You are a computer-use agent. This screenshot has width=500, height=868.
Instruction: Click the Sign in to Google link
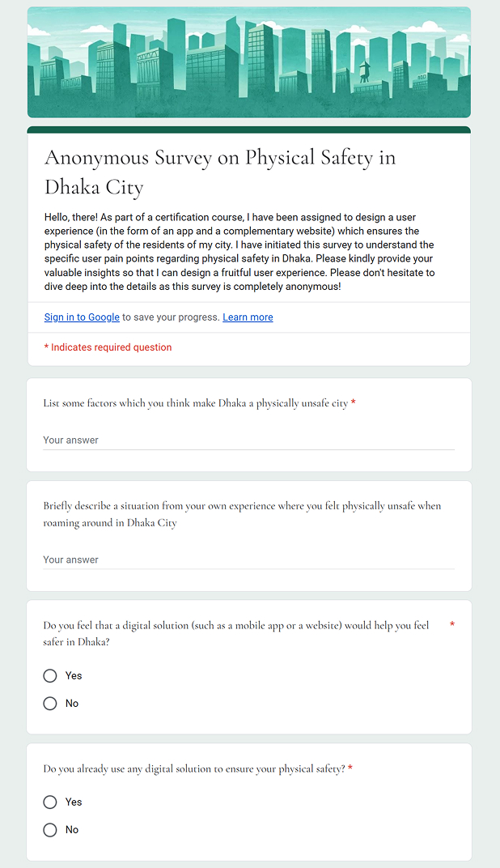(82, 317)
